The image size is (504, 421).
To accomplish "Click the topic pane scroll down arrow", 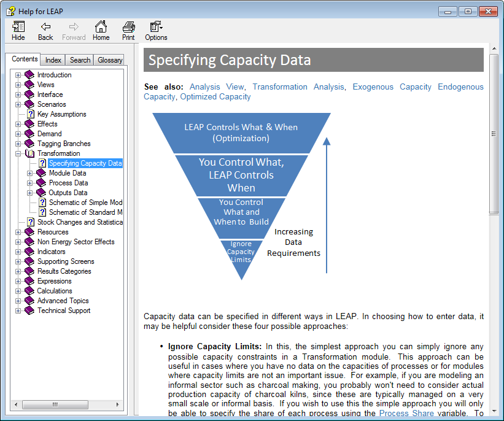I will [x=494, y=411].
